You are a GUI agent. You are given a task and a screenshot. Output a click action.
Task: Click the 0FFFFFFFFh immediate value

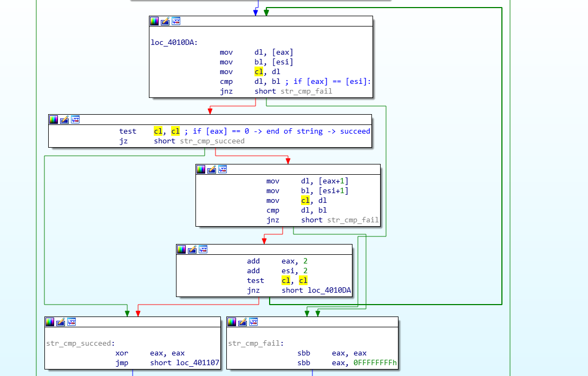click(x=375, y=363)
